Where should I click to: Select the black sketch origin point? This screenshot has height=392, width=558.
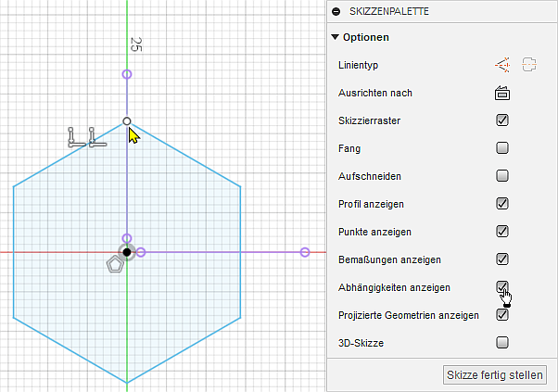127,252
